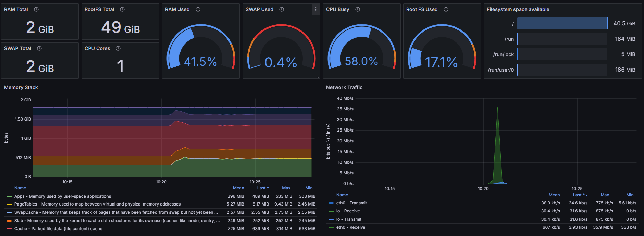Viewport: 644px width, 236px height.
Task: Click the SWAP Used info icon
Action: [282, 9]
